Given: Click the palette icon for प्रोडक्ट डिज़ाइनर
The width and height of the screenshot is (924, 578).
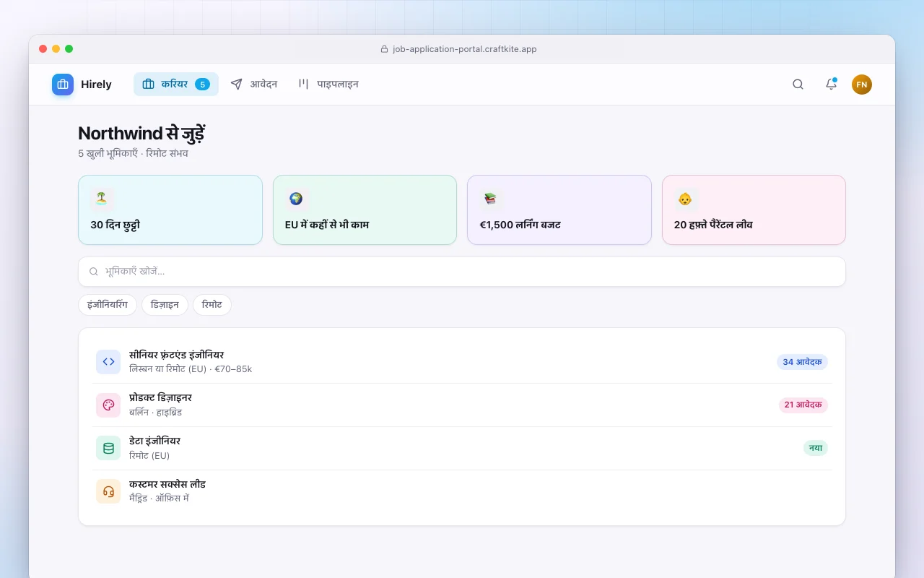Looking at the screenshot, I should [x=108, y=405].
